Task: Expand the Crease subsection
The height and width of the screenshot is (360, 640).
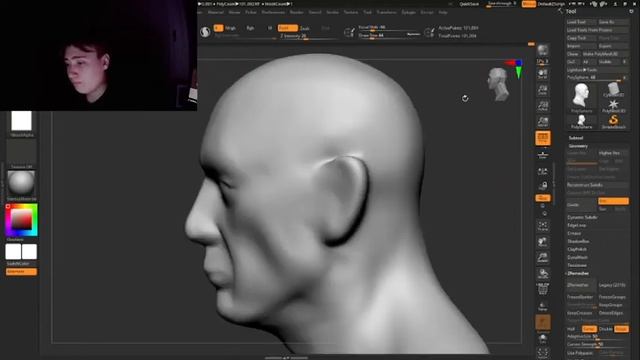Action: pos(574,233)
